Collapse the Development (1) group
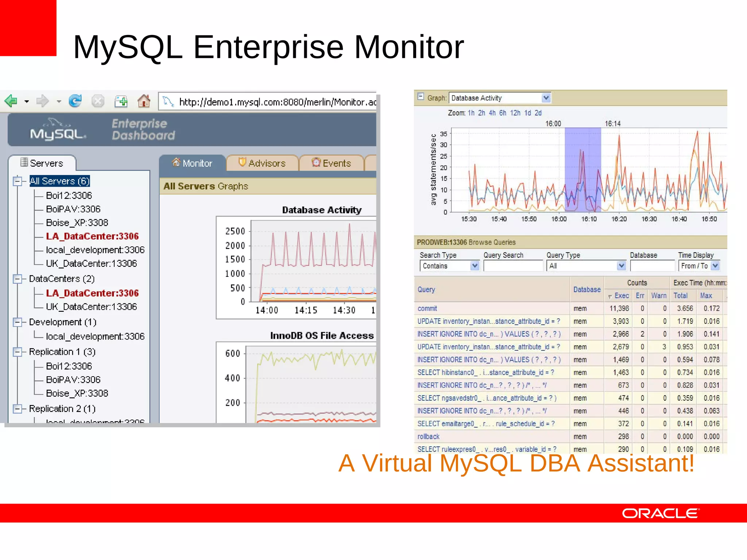Image resolution: width=747 pixels, height=560 pixels. point(17,322)
